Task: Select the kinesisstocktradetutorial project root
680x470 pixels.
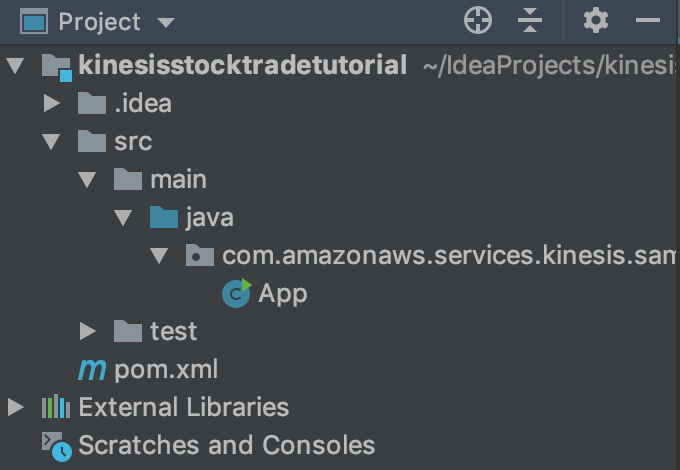Action: pyautogui.click(x=243, y=66)
